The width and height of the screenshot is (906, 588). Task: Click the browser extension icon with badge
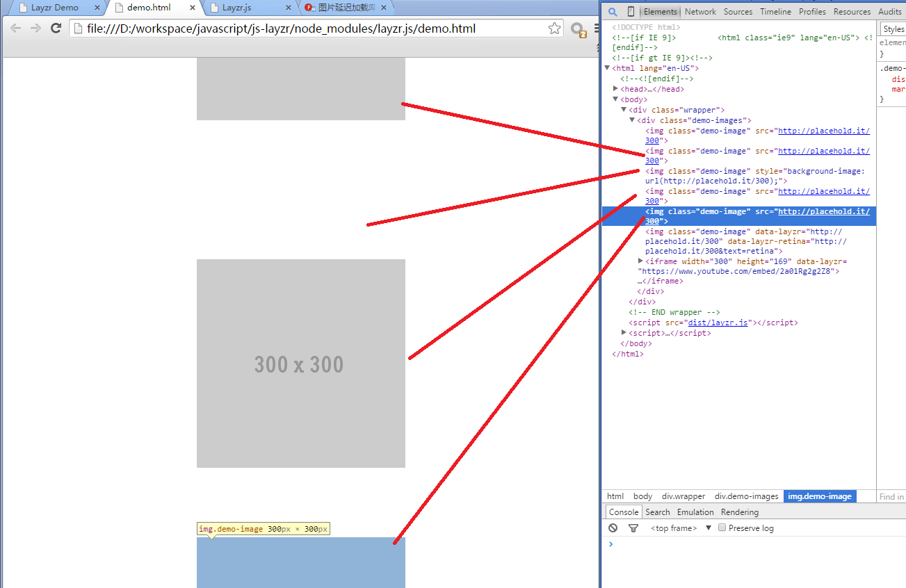579,30
